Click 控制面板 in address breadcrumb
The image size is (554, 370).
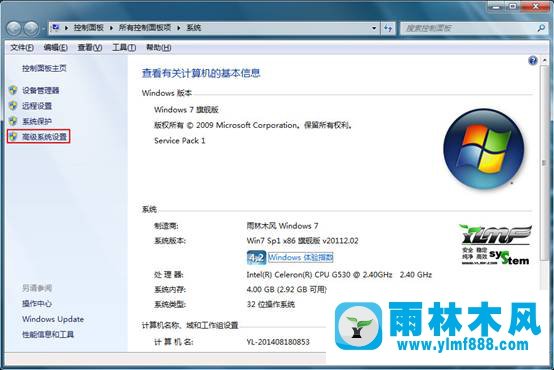89,28
